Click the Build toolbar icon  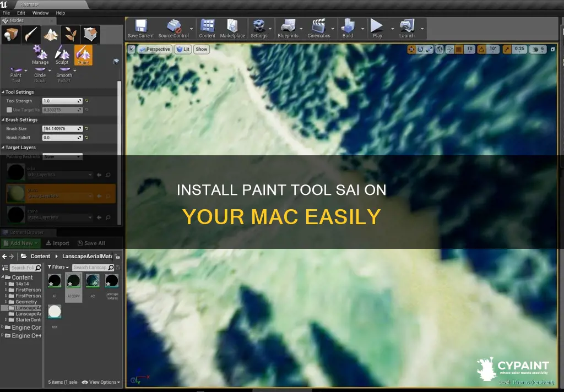pos(348,29)
